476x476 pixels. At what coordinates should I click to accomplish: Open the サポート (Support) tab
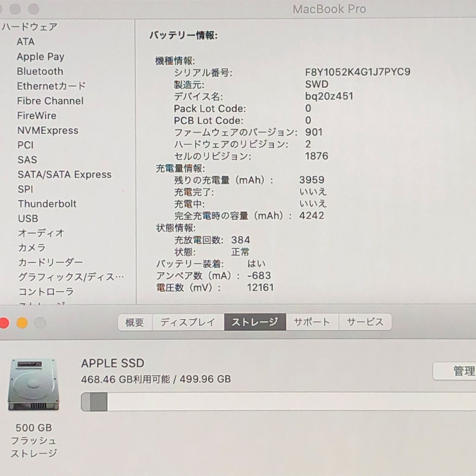click(312, 322)
